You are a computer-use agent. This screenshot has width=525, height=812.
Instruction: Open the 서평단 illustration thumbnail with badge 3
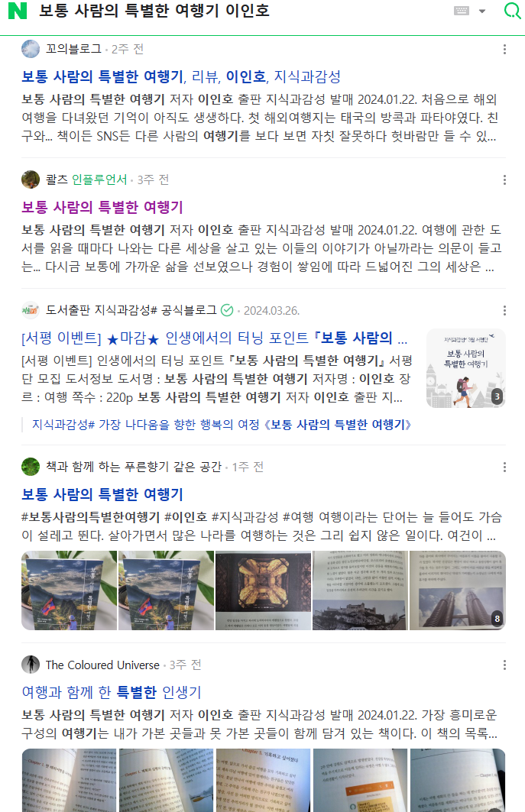tap(465, 368)
